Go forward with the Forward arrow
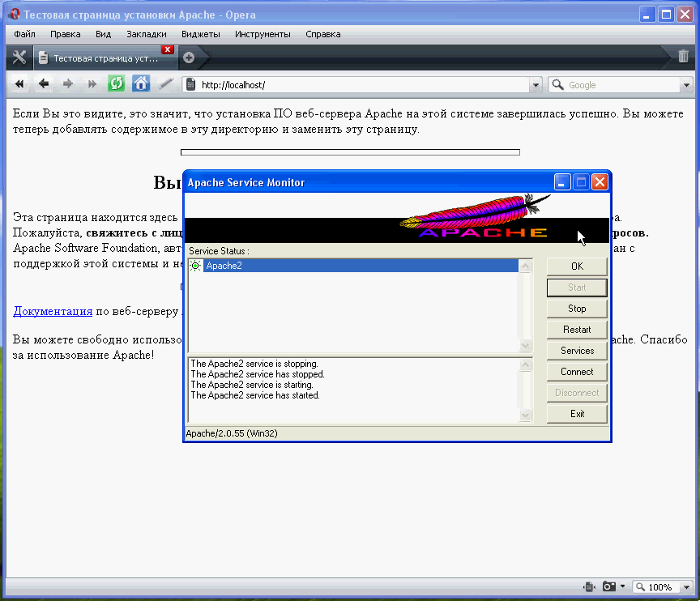Viewport: 700px width, 601px height. click(67, 84)
